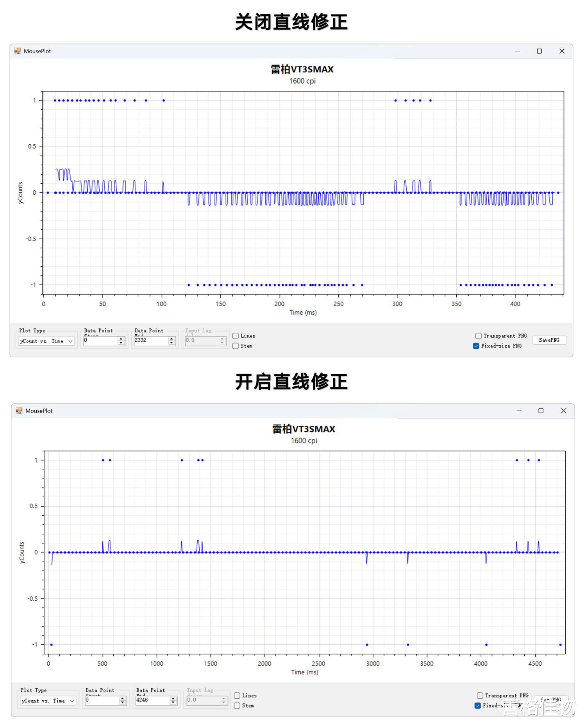Enable Lines checkbox in bottom MousePlot window
586x728 pixels.
coord(237,696)
